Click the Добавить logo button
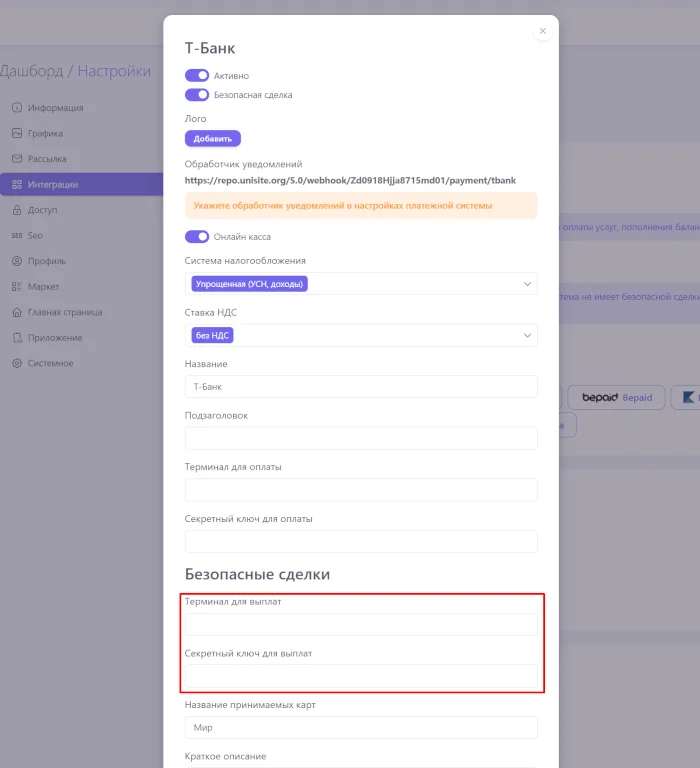Viewport: 700px width, 768px height. click(x=212, y=139)
